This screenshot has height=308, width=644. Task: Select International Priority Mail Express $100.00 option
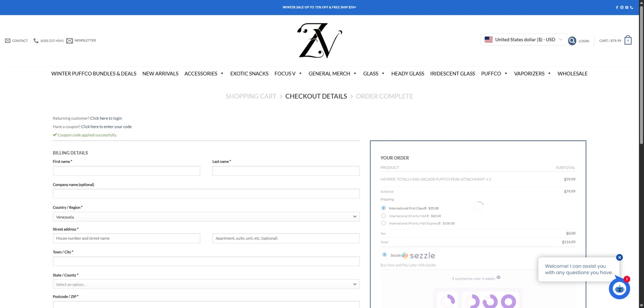(x=383, y=223)
